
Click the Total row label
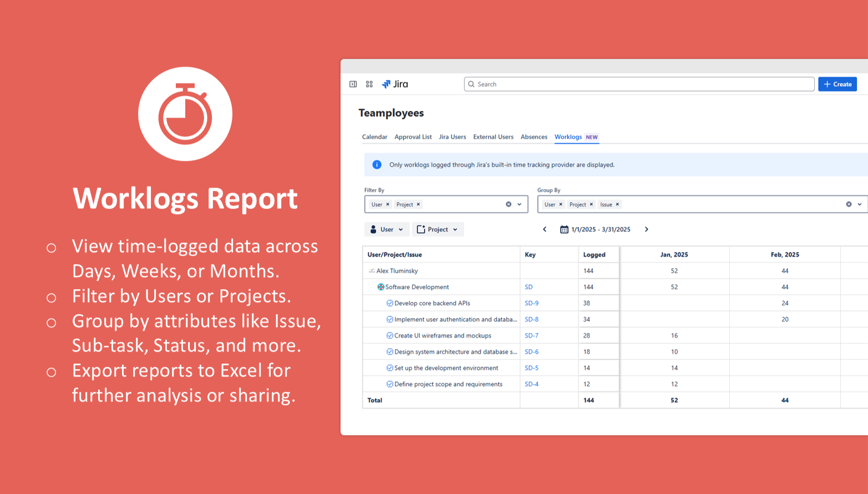[375, 400]
